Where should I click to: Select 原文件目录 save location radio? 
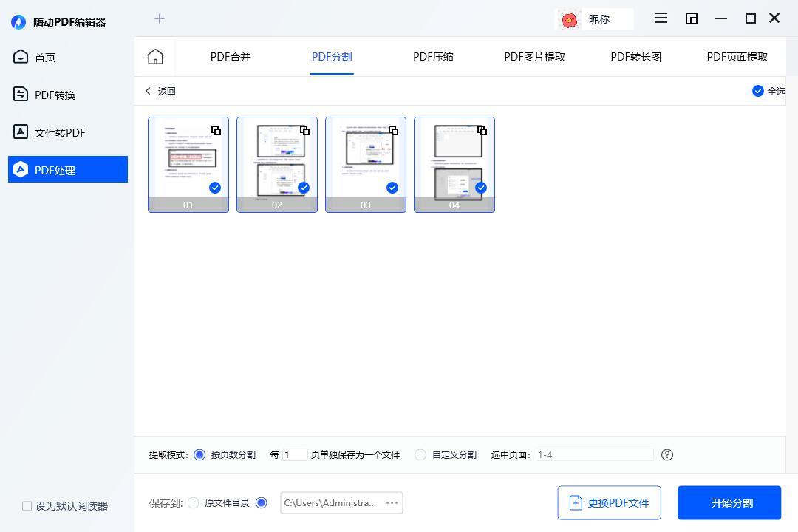click(194, 503)
